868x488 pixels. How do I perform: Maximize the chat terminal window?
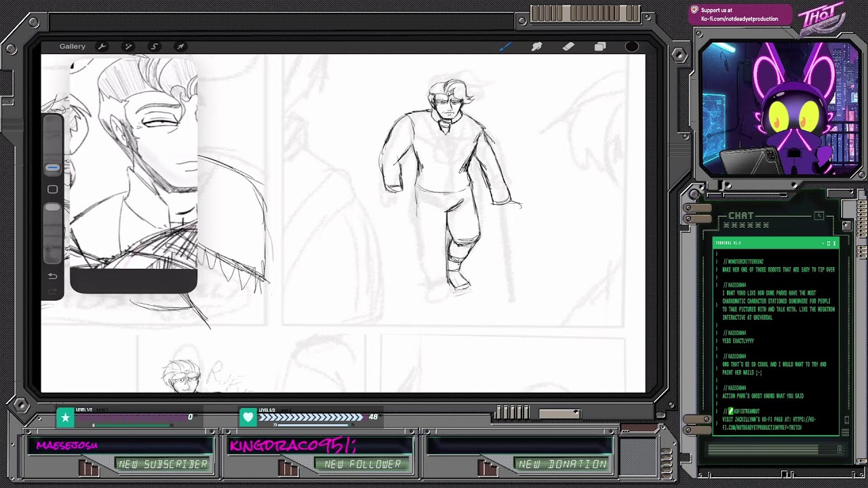[828, 243]
